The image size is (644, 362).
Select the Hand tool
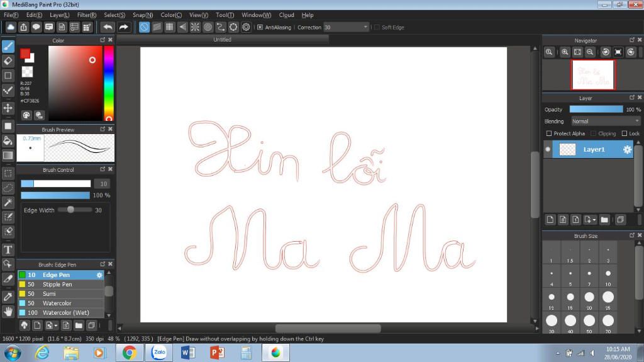[8, 312]
